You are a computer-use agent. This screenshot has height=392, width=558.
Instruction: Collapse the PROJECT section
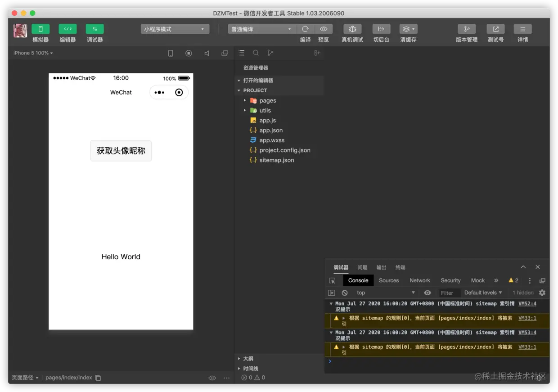(x=279, y=90)
